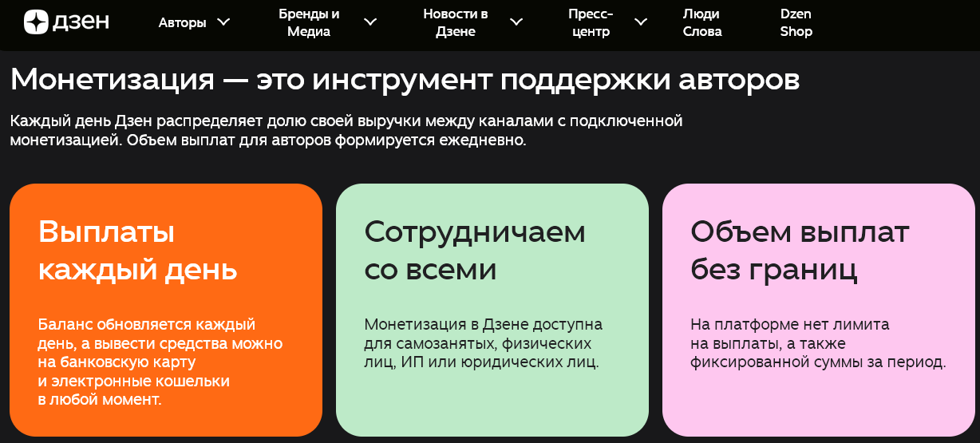Open the Новости в Дзене menu

[x=455, y=22]
